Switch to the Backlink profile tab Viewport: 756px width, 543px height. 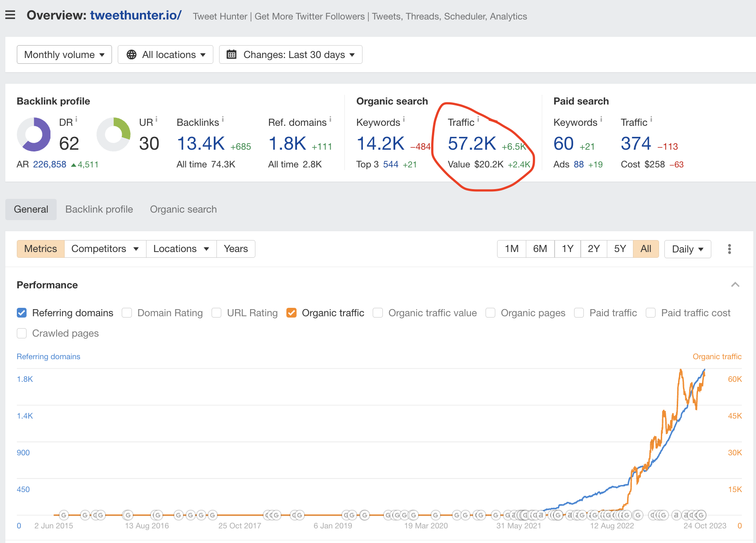click(99, 209)
